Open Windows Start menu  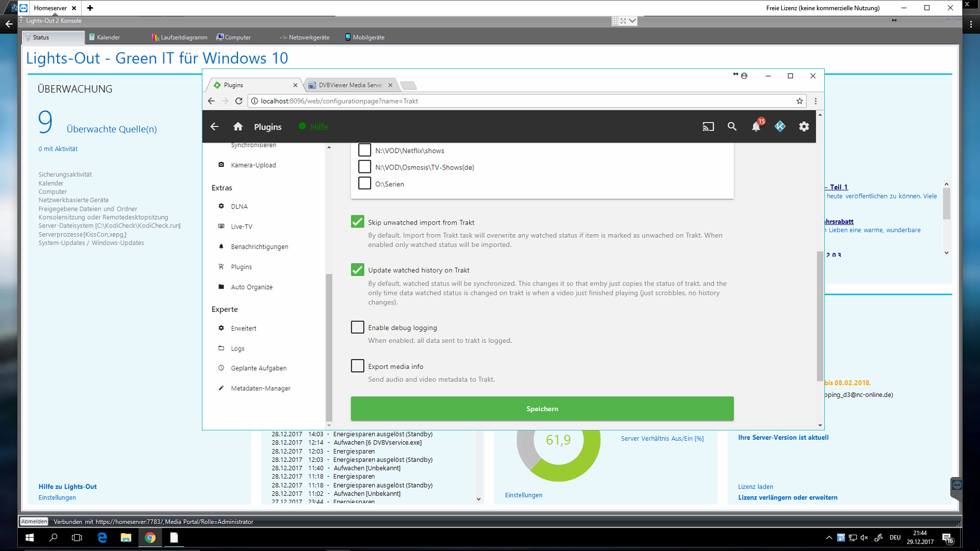[30, 538]
